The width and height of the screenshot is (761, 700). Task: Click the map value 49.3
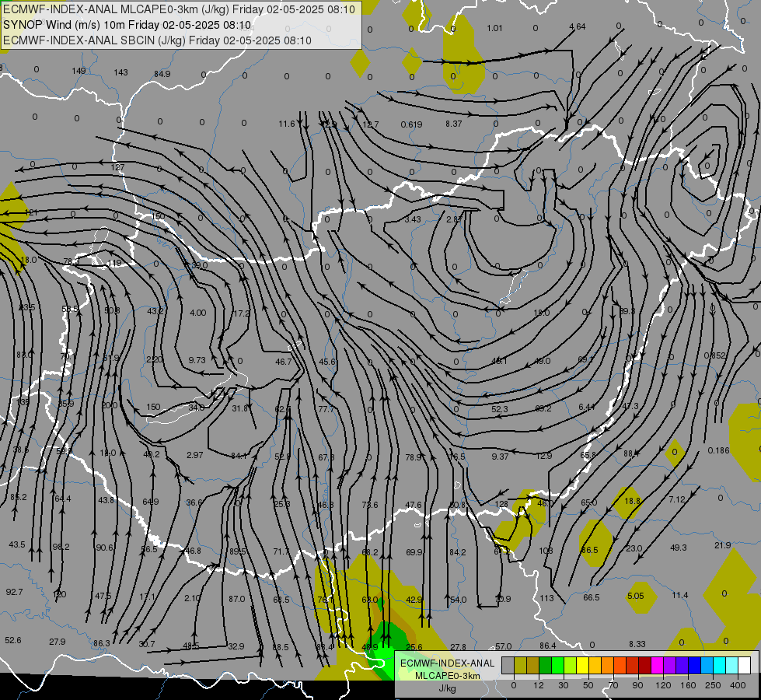coord(679,548)
